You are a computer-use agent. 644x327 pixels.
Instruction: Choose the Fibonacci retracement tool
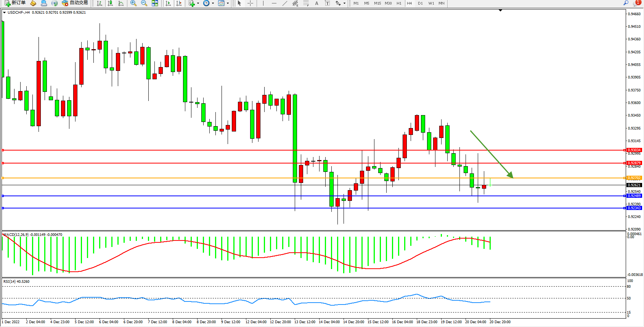[306, 3]
